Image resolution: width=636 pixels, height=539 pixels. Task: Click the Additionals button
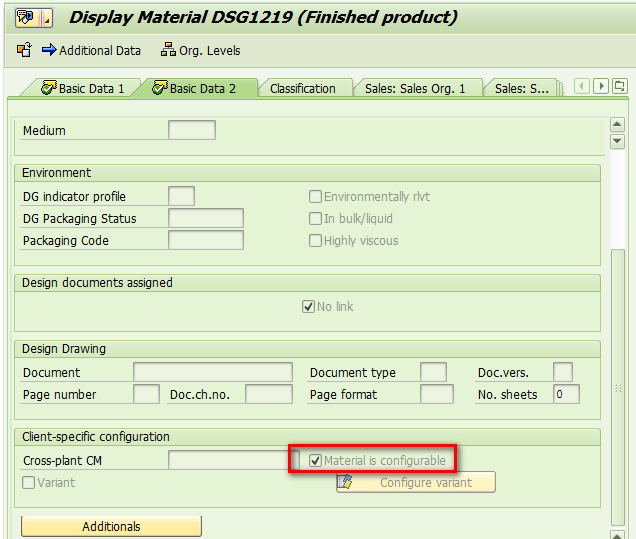click(111, 526)
